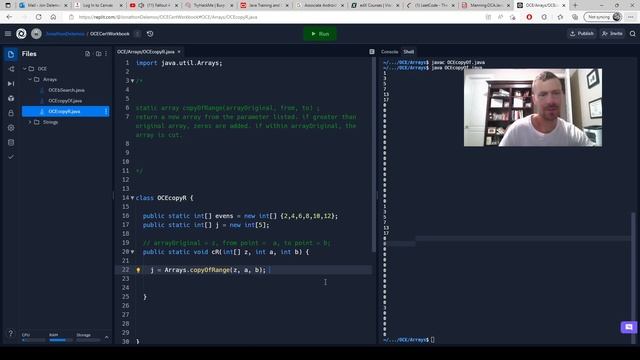Click the CPU usage bar
The height and width of the screenshot is (360, 640).
[33, 340]
